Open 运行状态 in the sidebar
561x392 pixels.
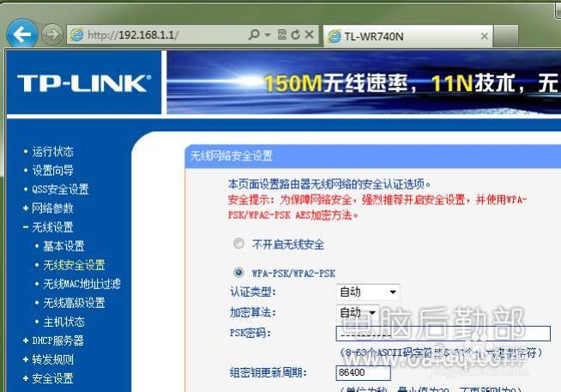(52, 152)
